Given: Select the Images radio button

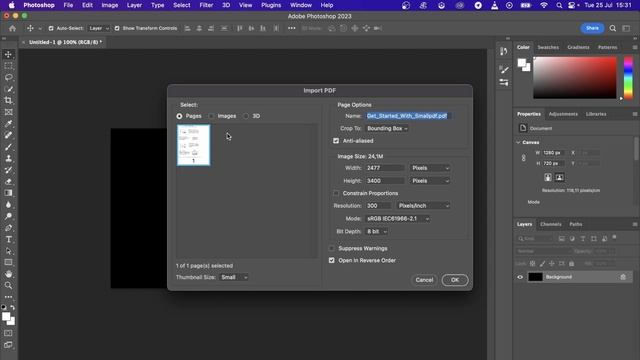Looking at the screenshot, I should 211,116.
